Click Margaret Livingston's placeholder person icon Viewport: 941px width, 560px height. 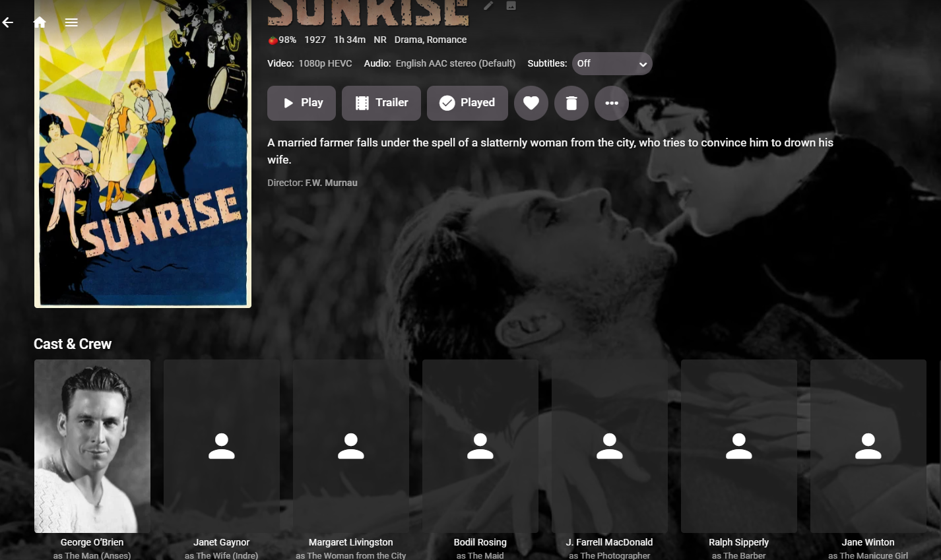point(351,446)
